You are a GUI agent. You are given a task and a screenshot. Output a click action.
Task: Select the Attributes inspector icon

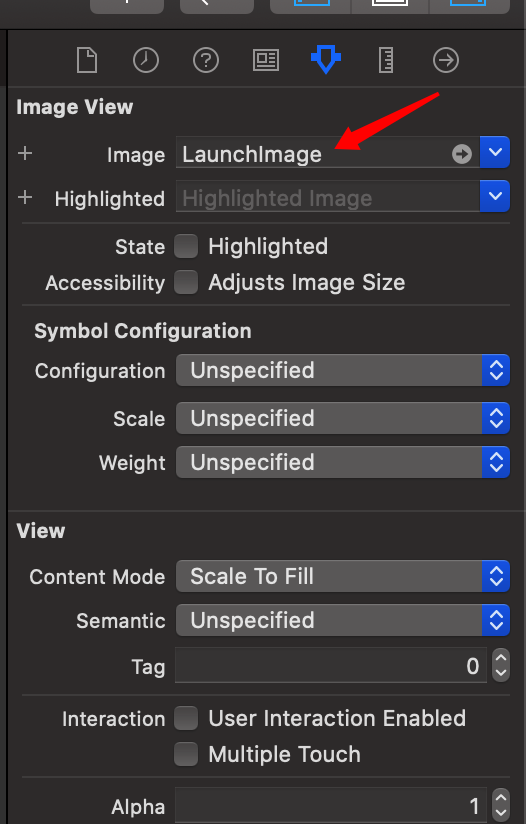pyautogui.click(x=326, y=59)
